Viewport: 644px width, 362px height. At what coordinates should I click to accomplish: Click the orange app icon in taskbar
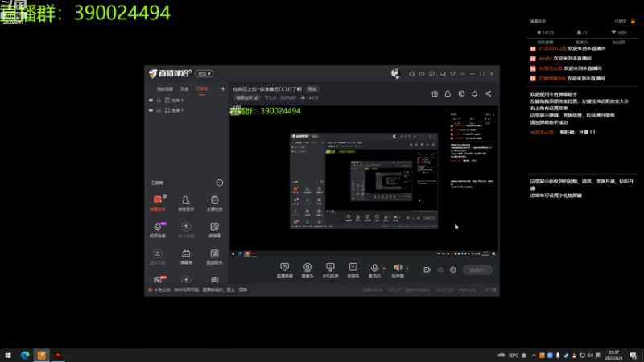(x=42, y=355)
